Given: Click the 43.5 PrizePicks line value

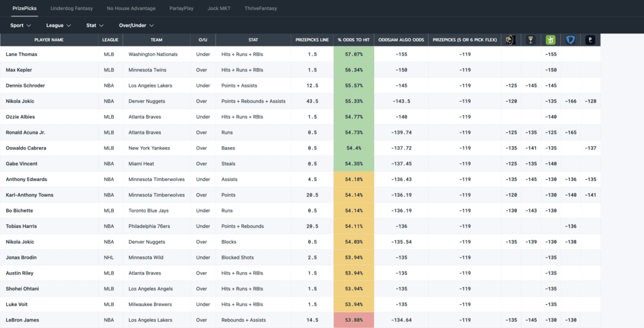Looking at the screenshot, I should (312, 101).
